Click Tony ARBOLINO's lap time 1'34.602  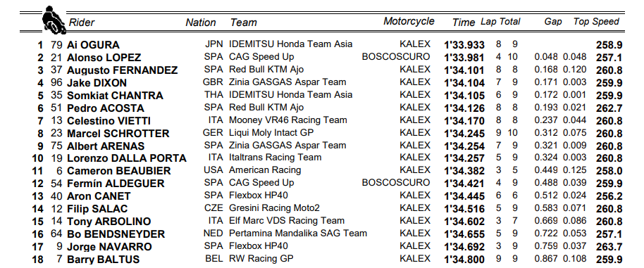[464, 222]
